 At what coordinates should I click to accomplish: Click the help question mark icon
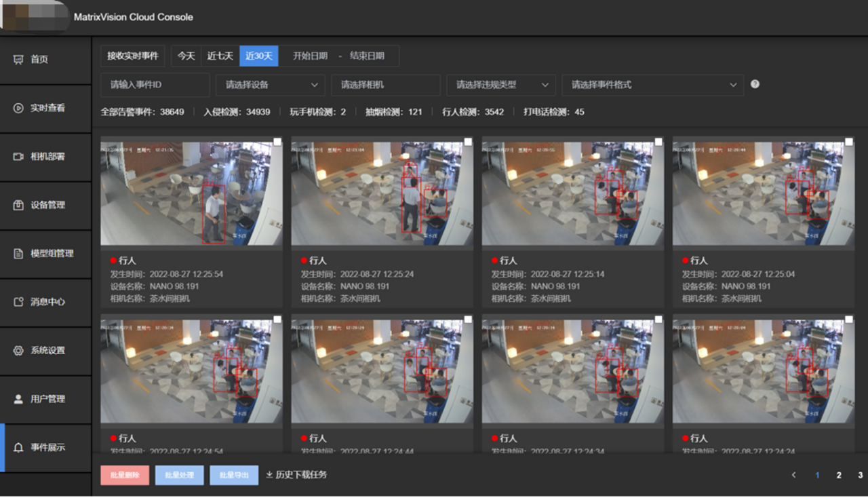click(x=755, y=84)
